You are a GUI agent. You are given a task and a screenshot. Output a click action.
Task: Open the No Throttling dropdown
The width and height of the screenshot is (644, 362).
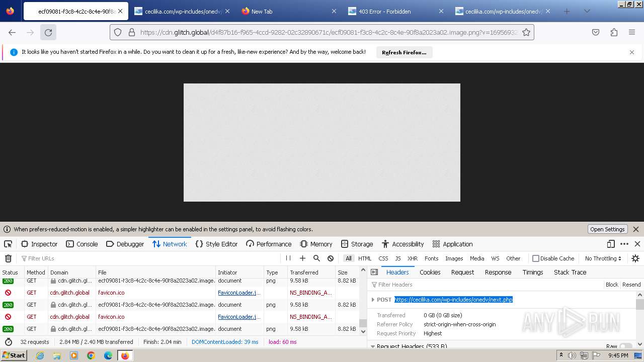(x=603, y=258)
